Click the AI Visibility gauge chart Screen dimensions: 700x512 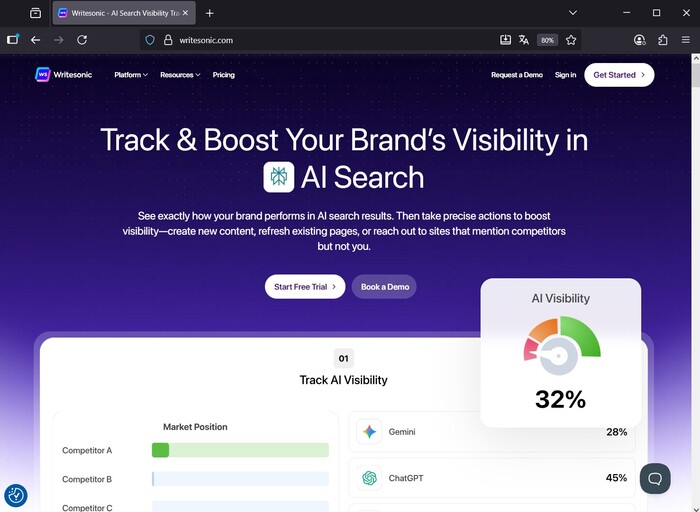562,345
